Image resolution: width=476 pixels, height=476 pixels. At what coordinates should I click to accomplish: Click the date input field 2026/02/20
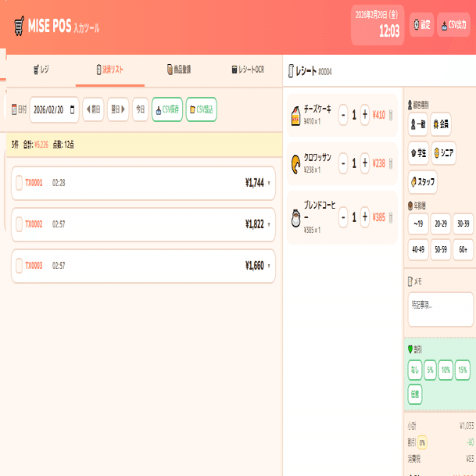pos(55,109)
